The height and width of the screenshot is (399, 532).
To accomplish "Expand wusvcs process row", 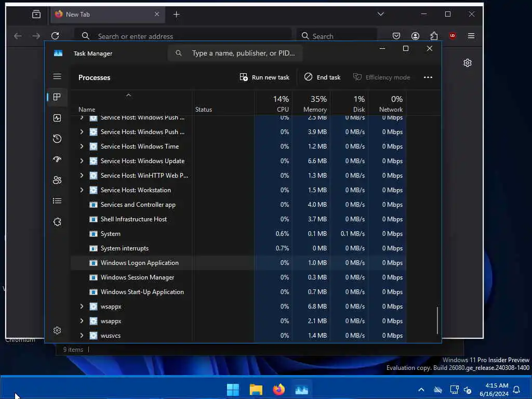I will click(82, 336).
